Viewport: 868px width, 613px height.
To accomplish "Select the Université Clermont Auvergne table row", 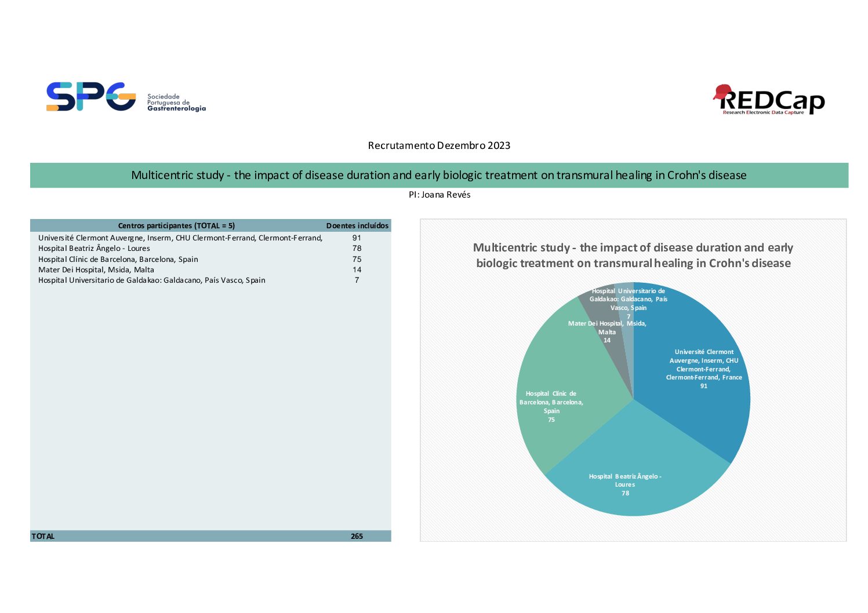I will (x=210, y=238).
